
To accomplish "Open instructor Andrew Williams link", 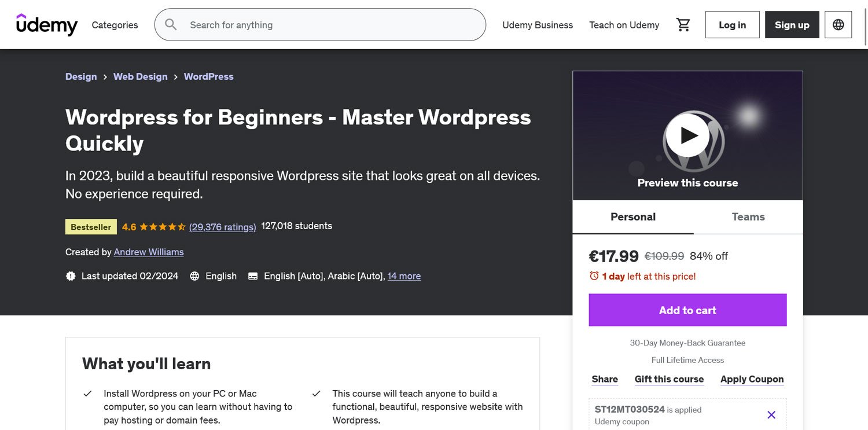I will tap(149, 252).
